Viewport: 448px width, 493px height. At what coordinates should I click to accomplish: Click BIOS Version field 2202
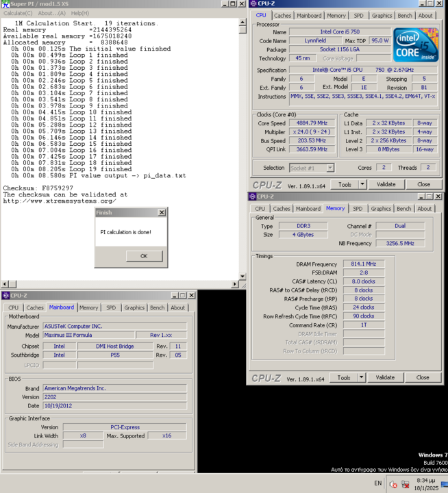coord(115,396)
